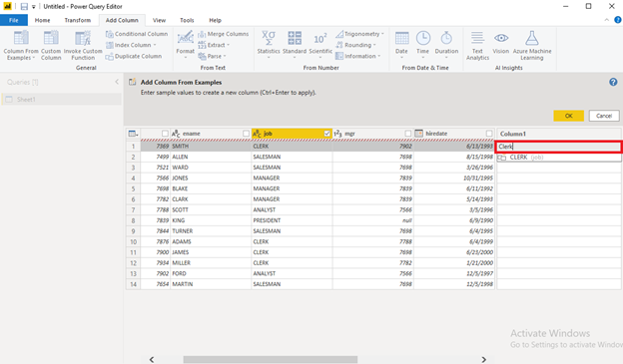Click the 10/31/1995 hiredate cell
Image resolution: width=623 pixels, height=364 pixels.
453,178
